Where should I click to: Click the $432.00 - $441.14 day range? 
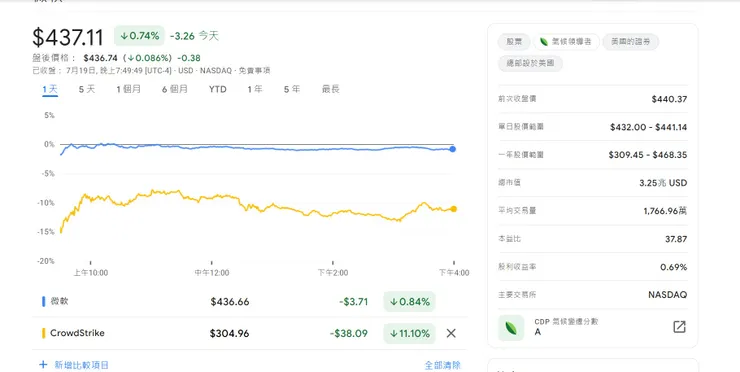coord(648,127)
